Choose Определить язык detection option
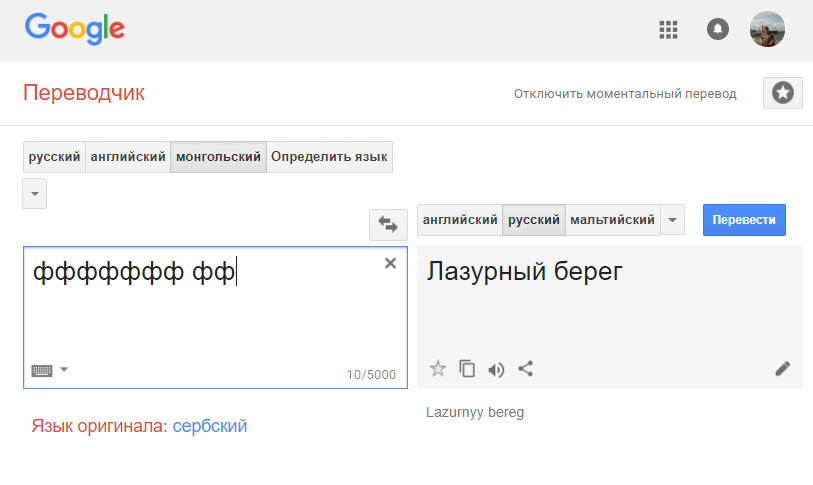This screenshot has height=485, width=813. coord(329,157)
